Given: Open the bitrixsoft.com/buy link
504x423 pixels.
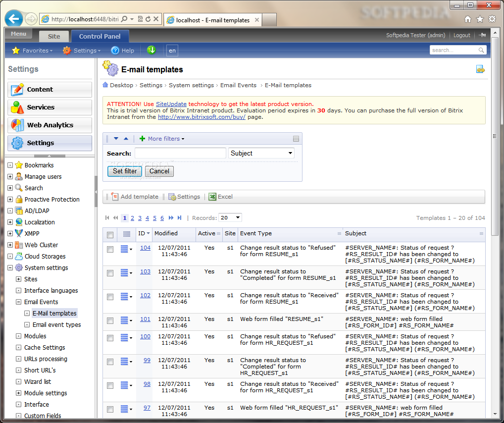Looking at the screenshot, I should click(x=202, y=117).
